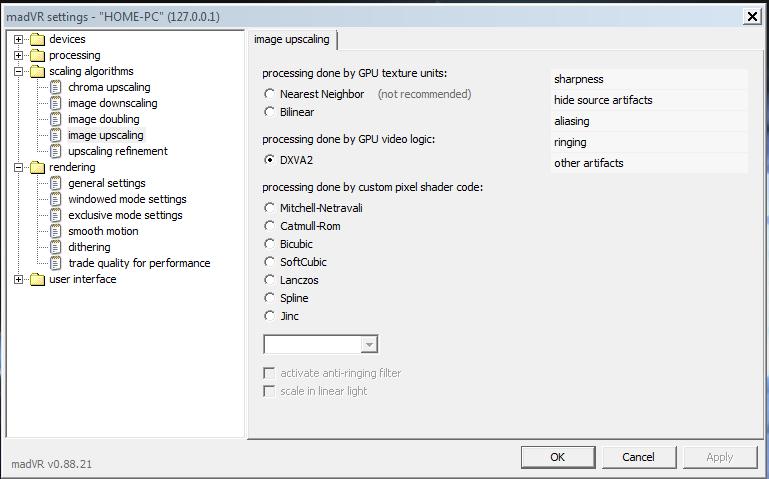Choose Nearest Neighbor upscaling option
This screenshot has height=479, width=769.
[x=269, y=94]
